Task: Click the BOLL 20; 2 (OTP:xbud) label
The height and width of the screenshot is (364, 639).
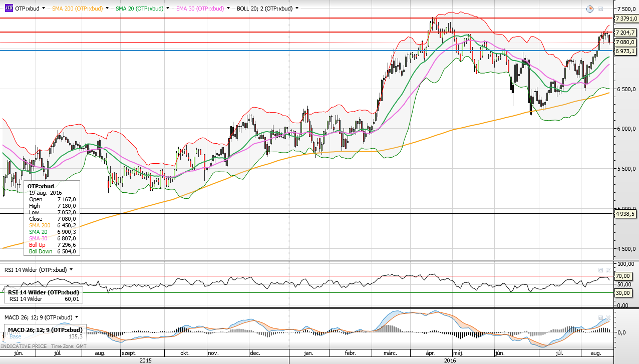Action: pyautogui.click(x=265, y=9)
